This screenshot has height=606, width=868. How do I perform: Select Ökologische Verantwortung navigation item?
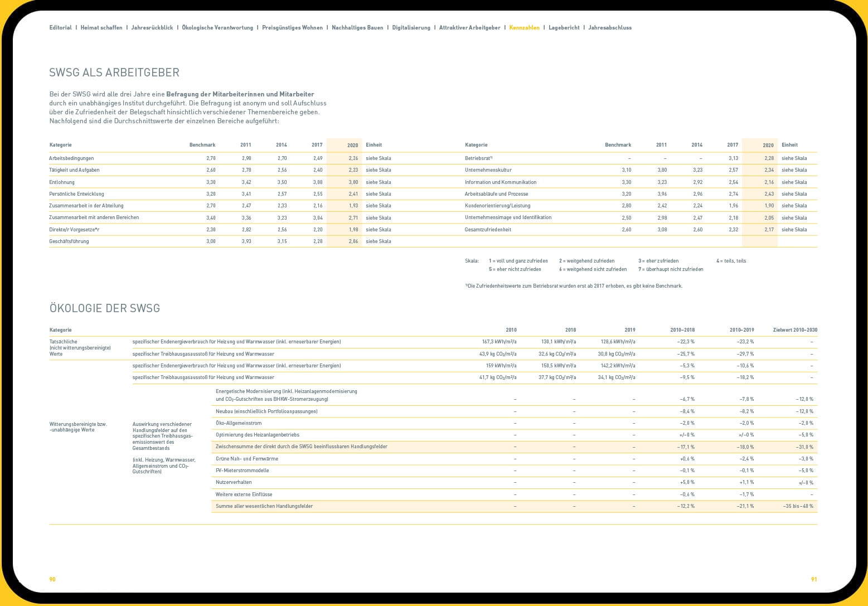(x=217, y=28)
